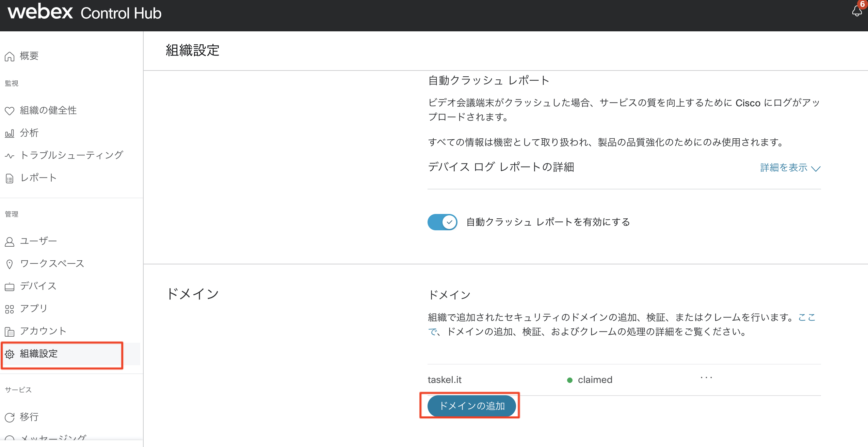Click the ドメインの追加 button
This screenshot has height=447, width=868.
click(471, 406)
